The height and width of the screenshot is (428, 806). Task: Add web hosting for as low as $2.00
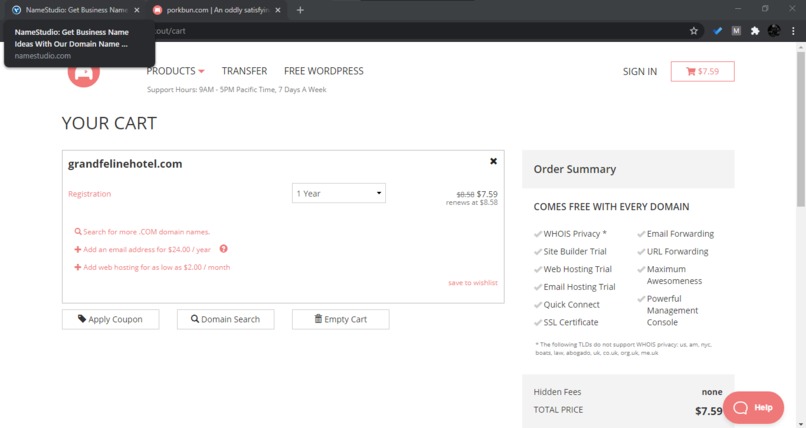pyautogui.click(x=152, y=267)
